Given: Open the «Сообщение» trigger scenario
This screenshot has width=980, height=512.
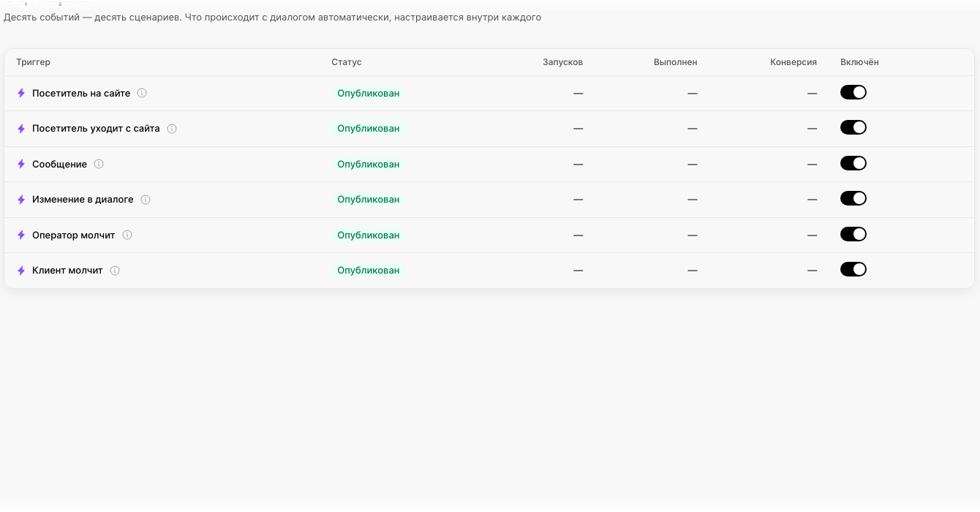Looking at the screenshot, I should point(59,165).
